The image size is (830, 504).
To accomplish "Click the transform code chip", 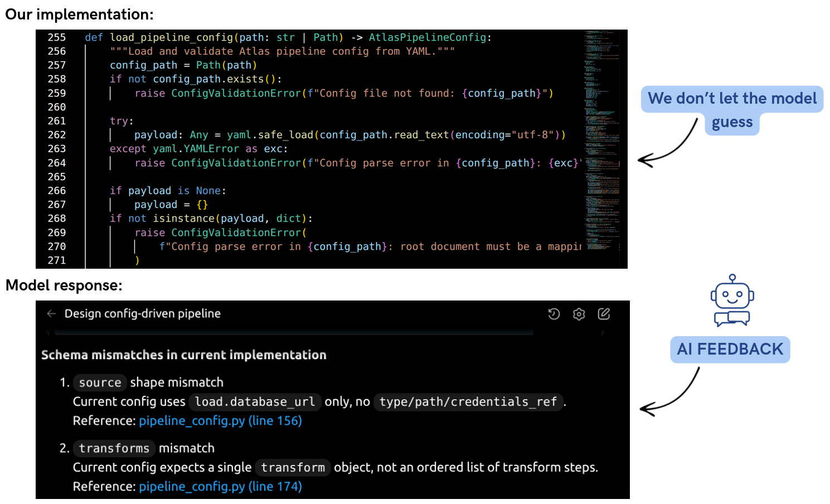I will point(293,467).
